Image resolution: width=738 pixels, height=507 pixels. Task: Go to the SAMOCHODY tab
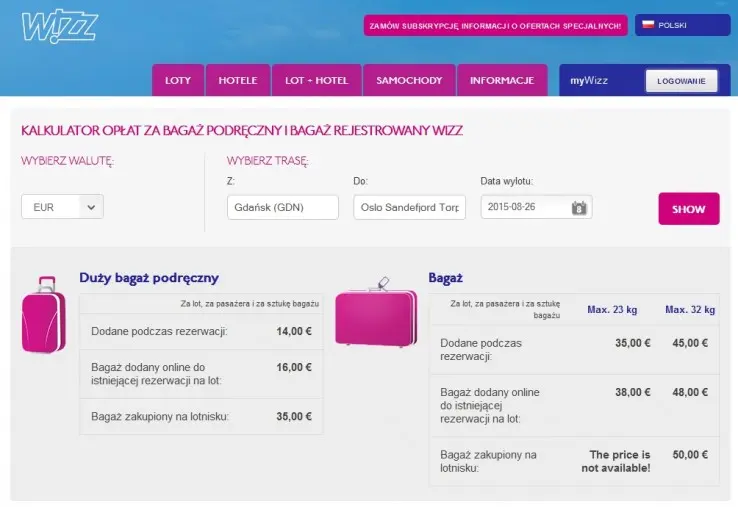[409, 80]
